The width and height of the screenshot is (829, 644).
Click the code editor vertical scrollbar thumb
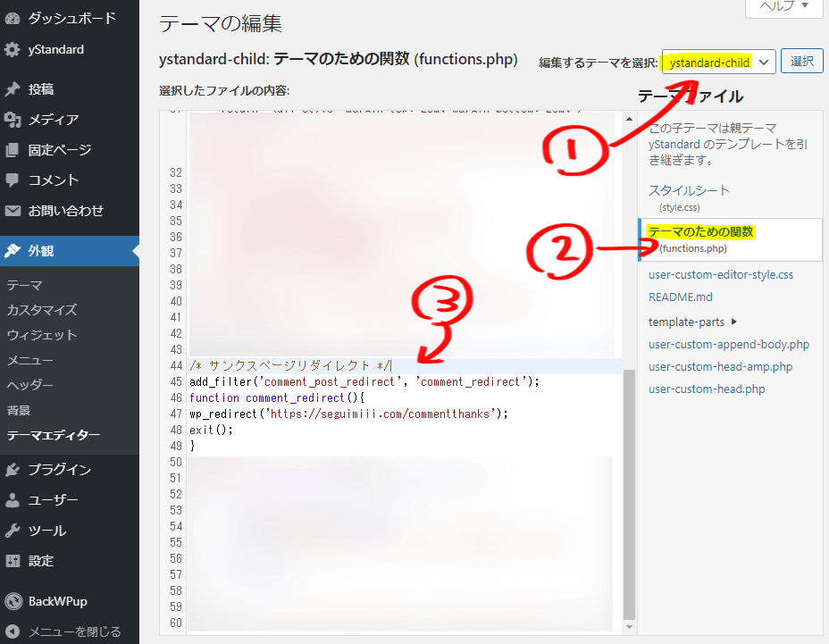point(629,495)
